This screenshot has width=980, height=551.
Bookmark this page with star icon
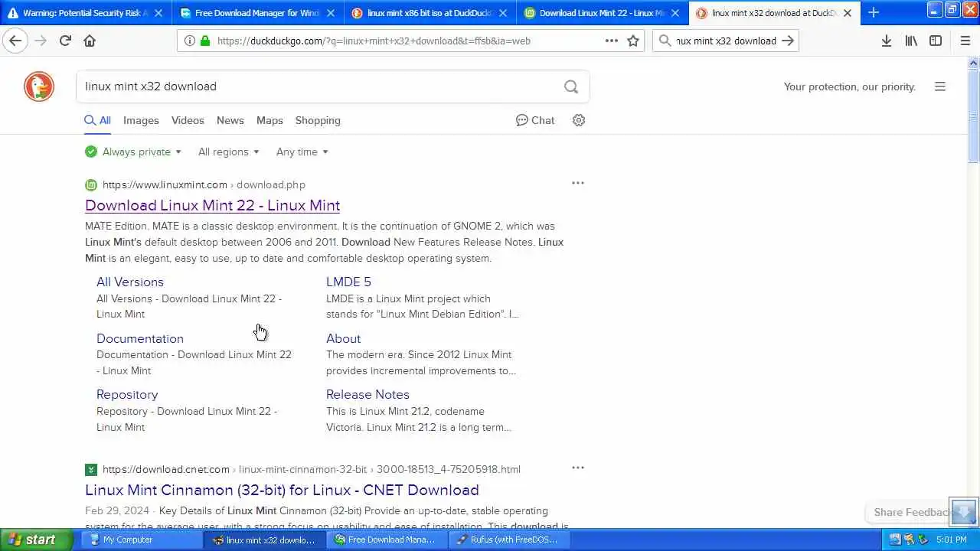tap(633, 41)
